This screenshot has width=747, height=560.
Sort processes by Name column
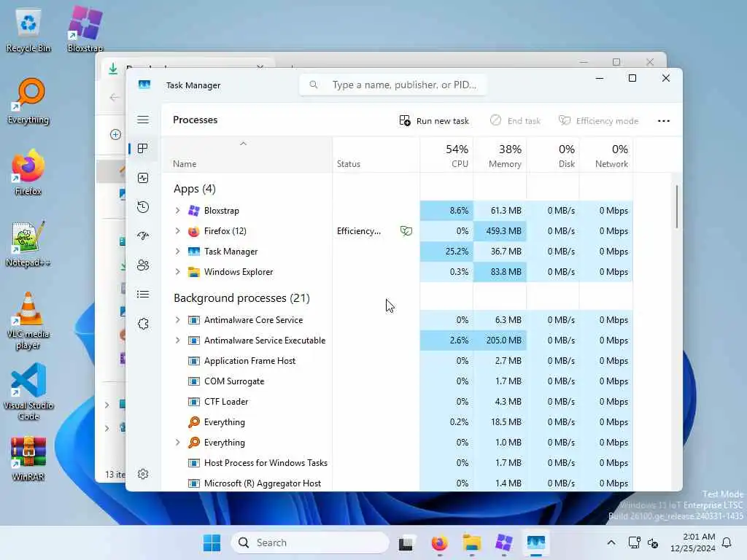pyautogui.click(x=247, y=155)
